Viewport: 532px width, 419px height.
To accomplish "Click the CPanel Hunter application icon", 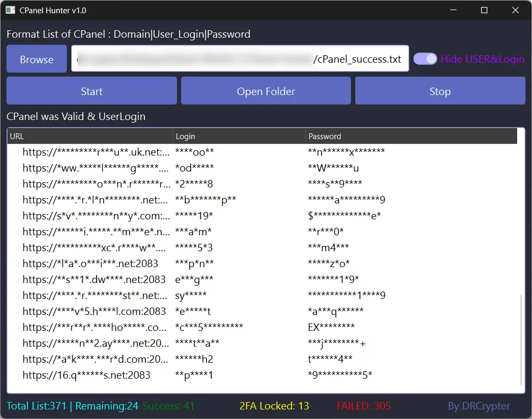I will coord(11,10).
